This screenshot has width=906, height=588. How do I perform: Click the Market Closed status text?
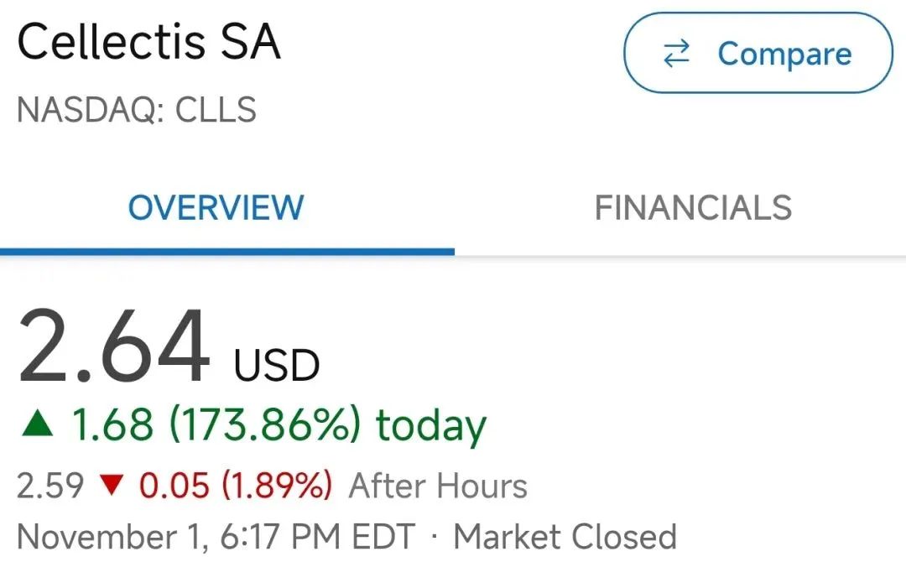click(565, 537)
